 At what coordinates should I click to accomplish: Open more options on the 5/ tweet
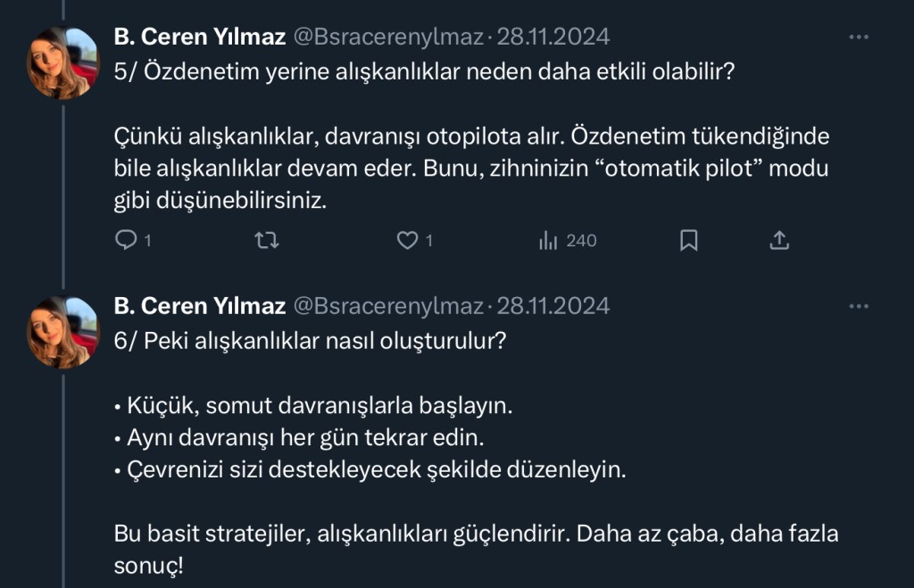[x=859, y=37]
